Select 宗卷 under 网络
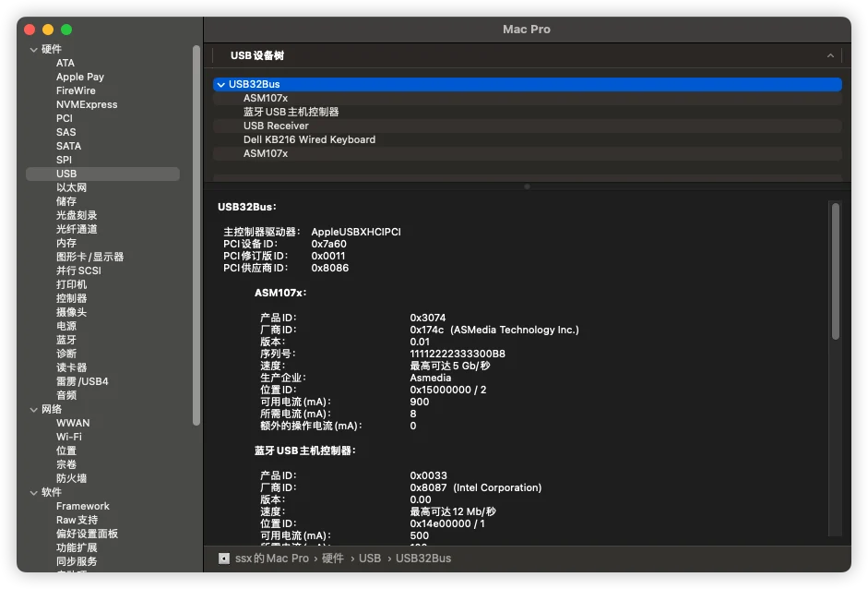 click(65, 465)
